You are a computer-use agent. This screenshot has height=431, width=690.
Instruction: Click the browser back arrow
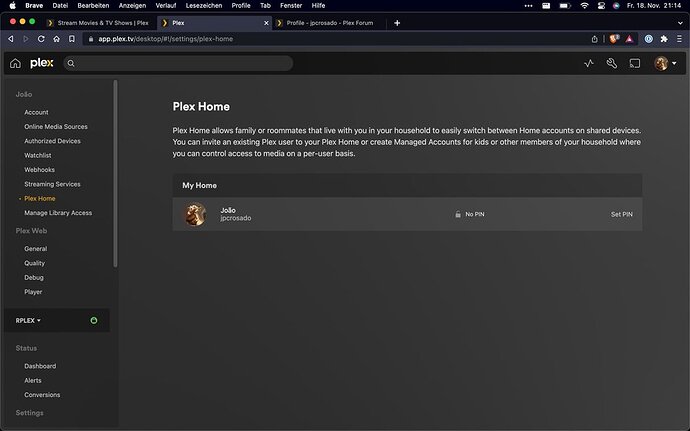[11, 39]
